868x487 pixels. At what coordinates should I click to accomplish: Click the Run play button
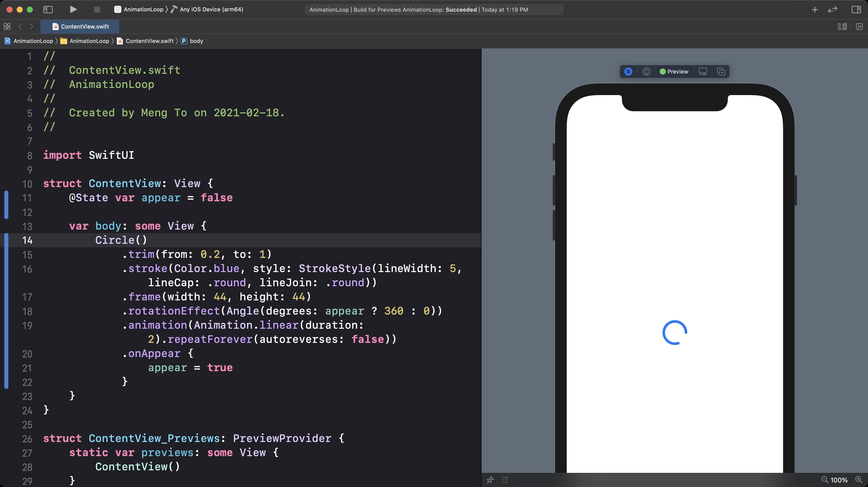73,9
